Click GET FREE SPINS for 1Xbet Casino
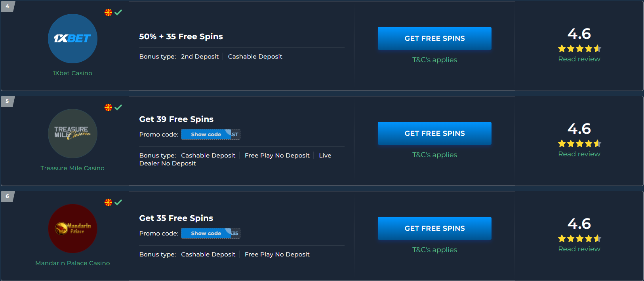This screenshot has width=644, height=281. pyautogui.click(x=434, y=38)
